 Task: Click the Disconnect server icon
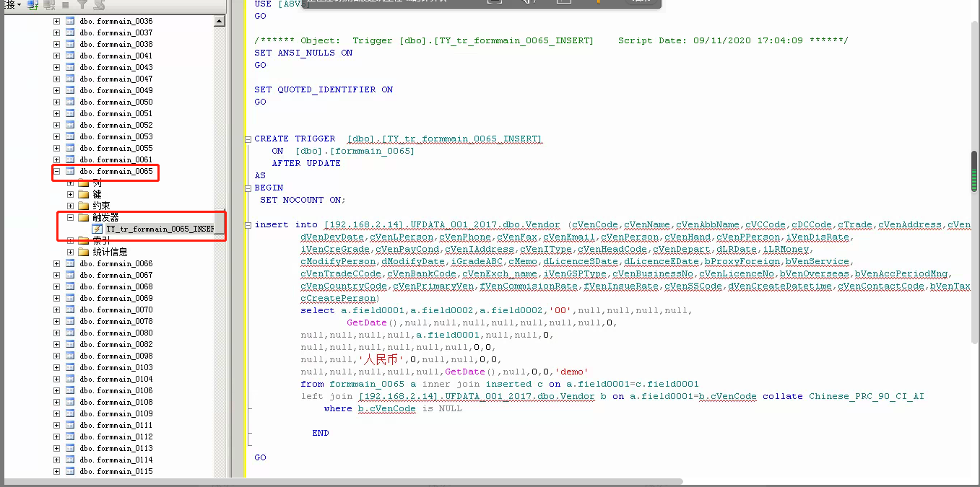click(49, 4)
